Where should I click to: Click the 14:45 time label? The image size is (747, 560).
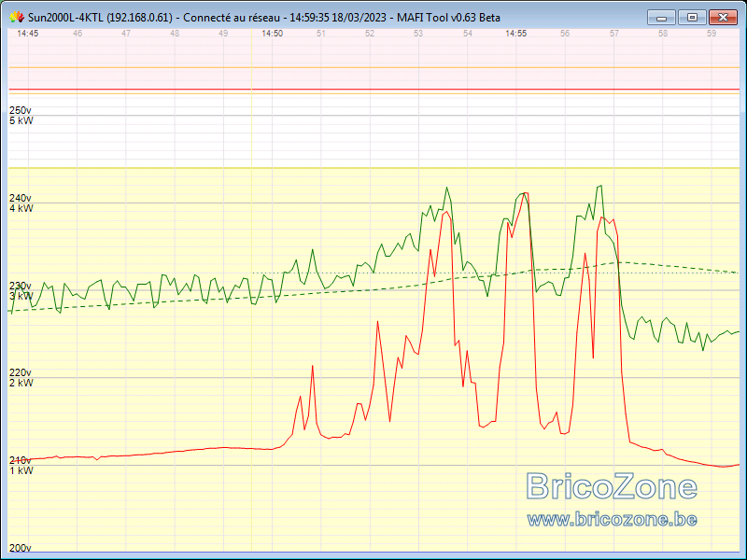tap(28, 34)
